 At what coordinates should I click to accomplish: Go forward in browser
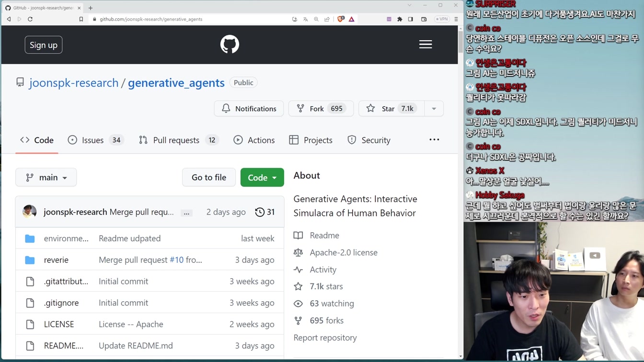click(x=19, y=19)
